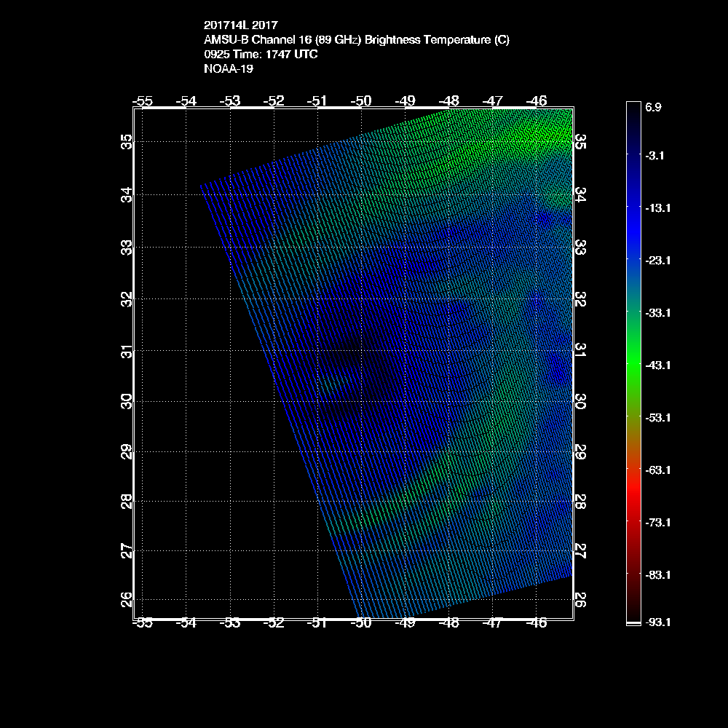The image size is (728, 728).
Task: Click the 26 latitude label on the right axis
Action: pyautogui.click(x=580, y=600)
